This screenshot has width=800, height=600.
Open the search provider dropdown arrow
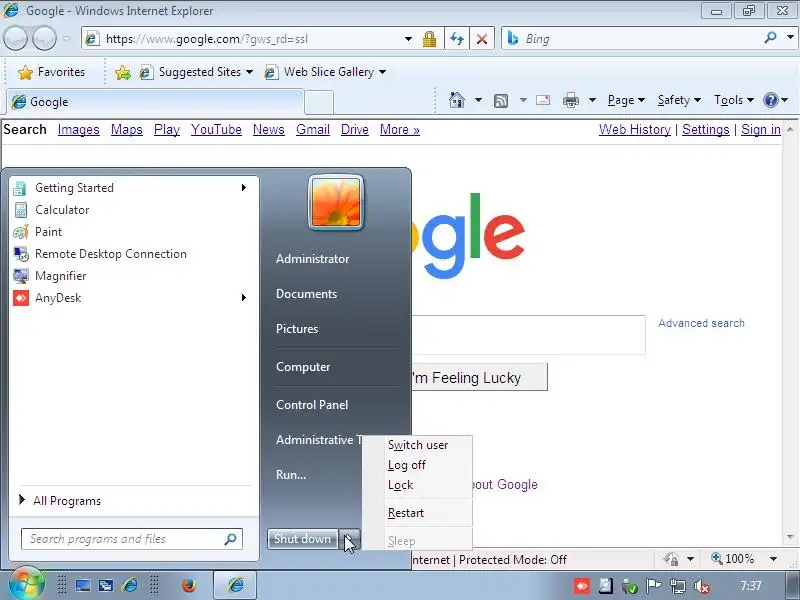[x=790, y=37]
